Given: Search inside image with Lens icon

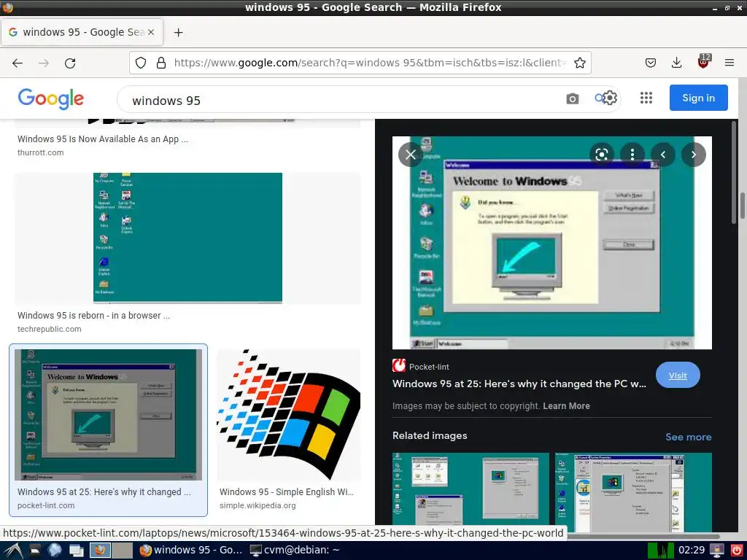Looking at the screenshot, I should [x=602, y=155].
